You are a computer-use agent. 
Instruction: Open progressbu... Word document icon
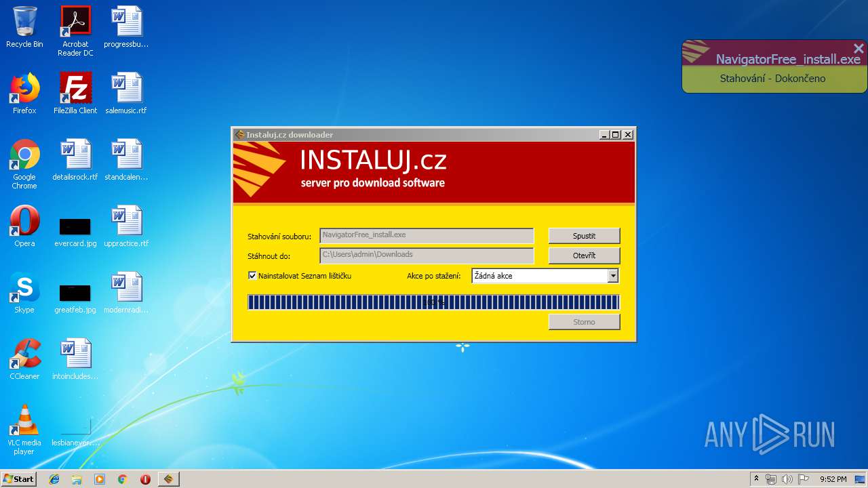click(x=126, y=27)
